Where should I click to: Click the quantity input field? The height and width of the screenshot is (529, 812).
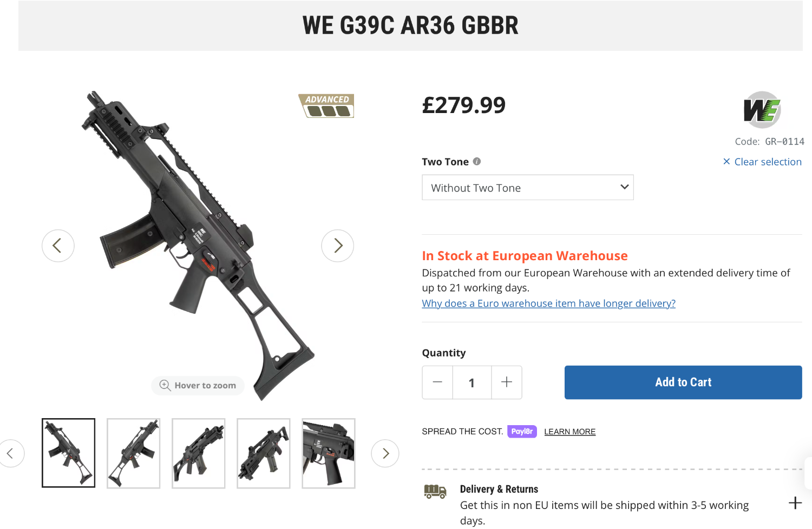pyautogui.click(x=472, y=382)
